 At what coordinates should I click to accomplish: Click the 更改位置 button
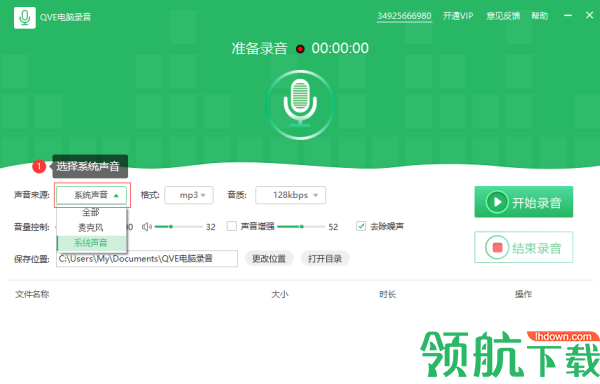click(x=269, y=259)
